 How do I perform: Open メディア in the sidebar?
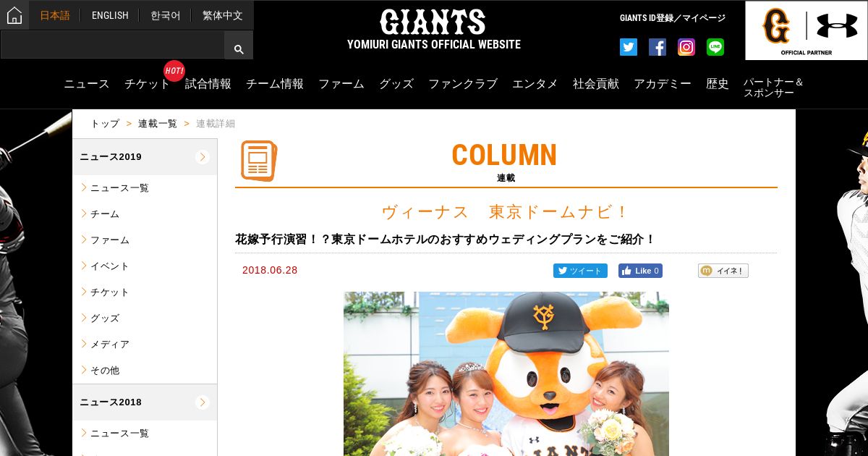110,344
